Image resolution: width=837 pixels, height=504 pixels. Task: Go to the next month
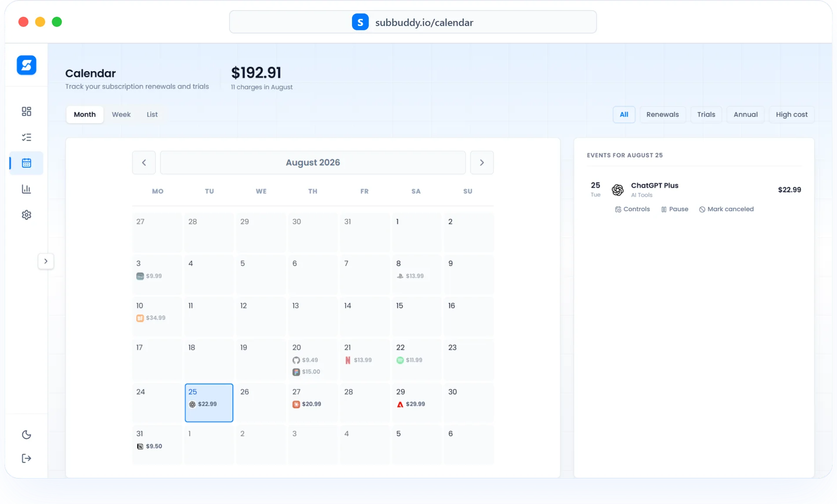point(482,162)
